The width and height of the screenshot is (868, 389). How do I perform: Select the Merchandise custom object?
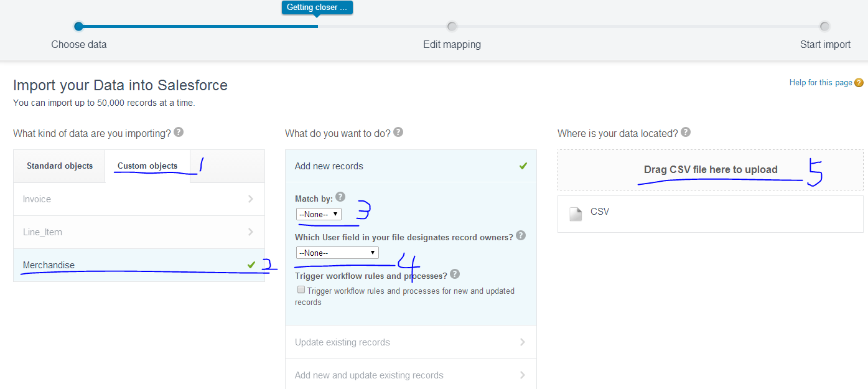point(139,265)
